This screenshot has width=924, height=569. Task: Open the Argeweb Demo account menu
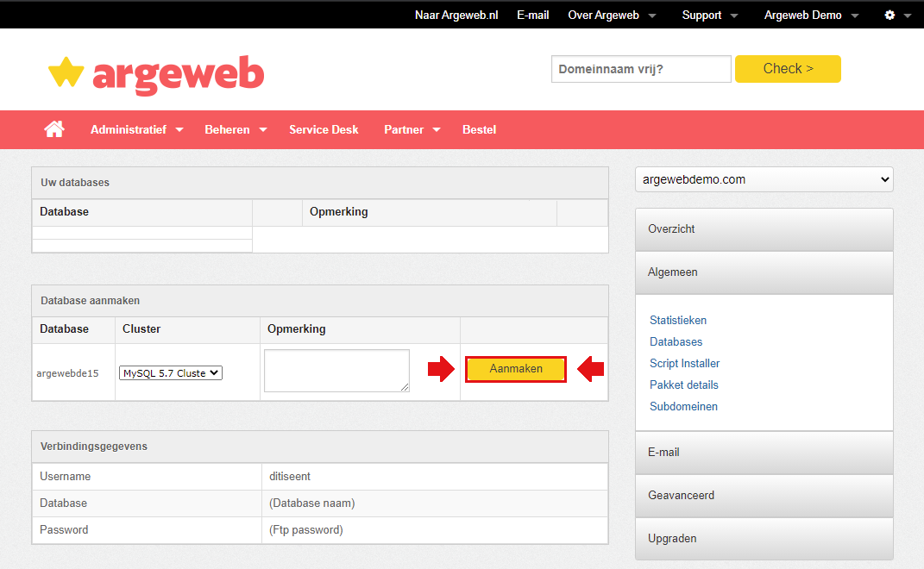[811, 16]
